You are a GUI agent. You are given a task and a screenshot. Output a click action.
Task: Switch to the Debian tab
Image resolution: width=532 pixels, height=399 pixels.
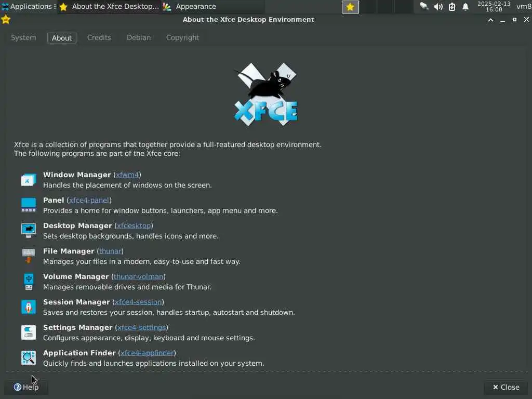coord(139,37)
